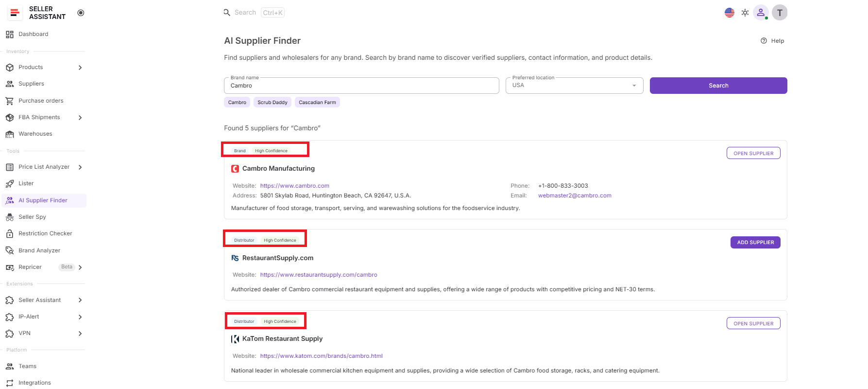Click the RestaurantSupply.com logo icon
The image size is (868, 389).
coord(235,258)
